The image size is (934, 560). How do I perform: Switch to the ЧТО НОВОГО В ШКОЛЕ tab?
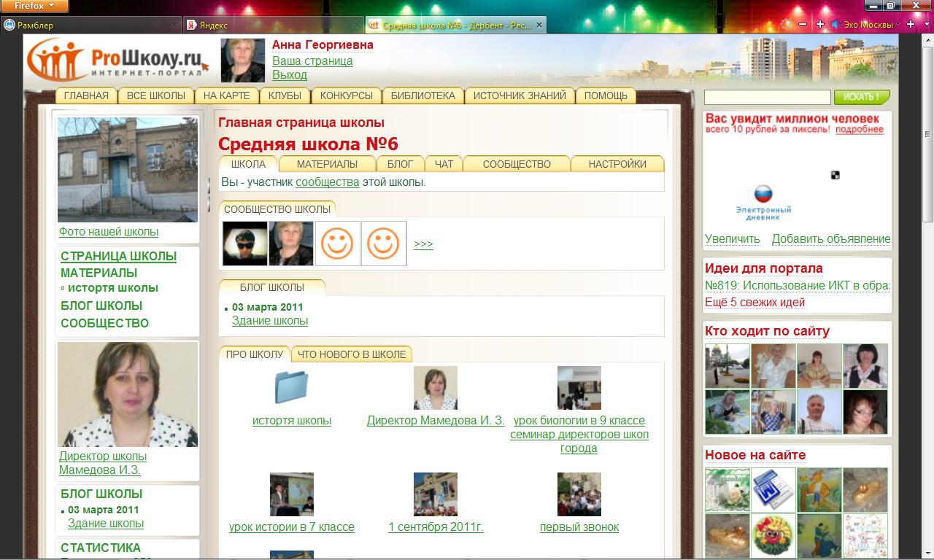[x=352, y=354]
